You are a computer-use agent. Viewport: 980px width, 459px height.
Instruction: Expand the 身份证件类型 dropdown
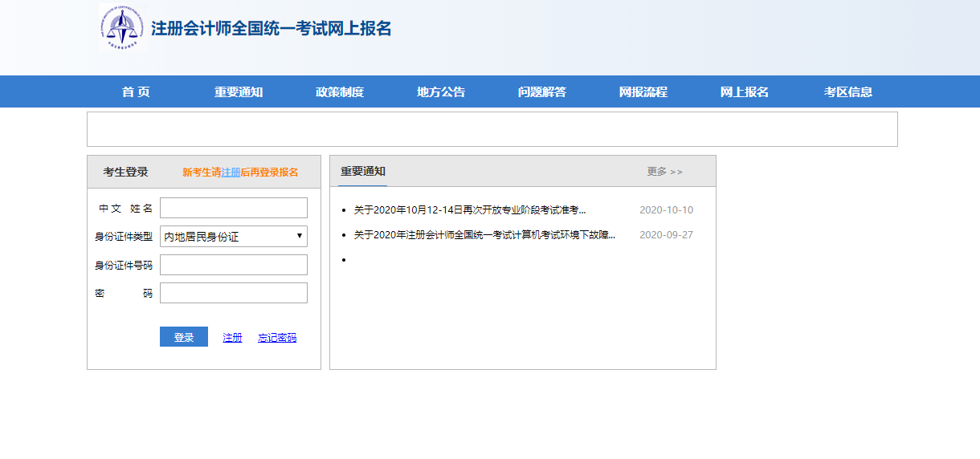(234, 236)
